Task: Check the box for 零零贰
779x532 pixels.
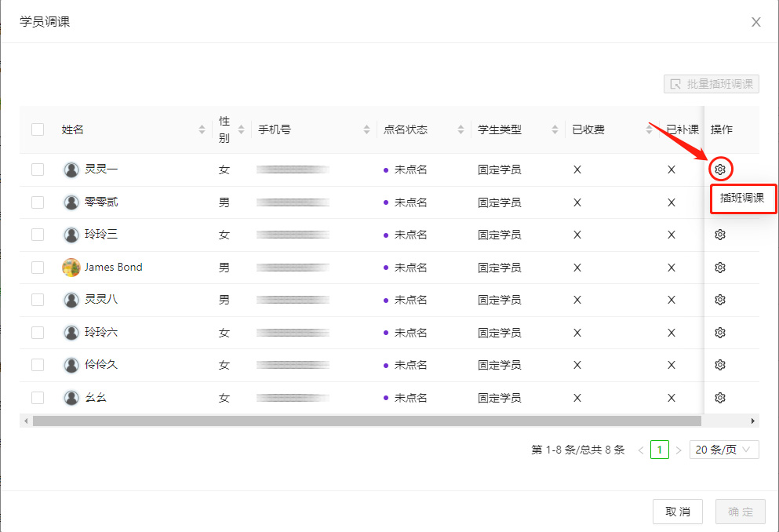Action: [38, 202]
